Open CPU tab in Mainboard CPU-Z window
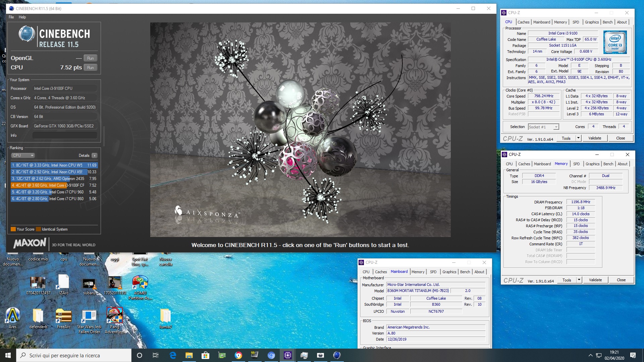Image resolution: width=644 pixels, height=362 pixels. (x=366, y=272)
